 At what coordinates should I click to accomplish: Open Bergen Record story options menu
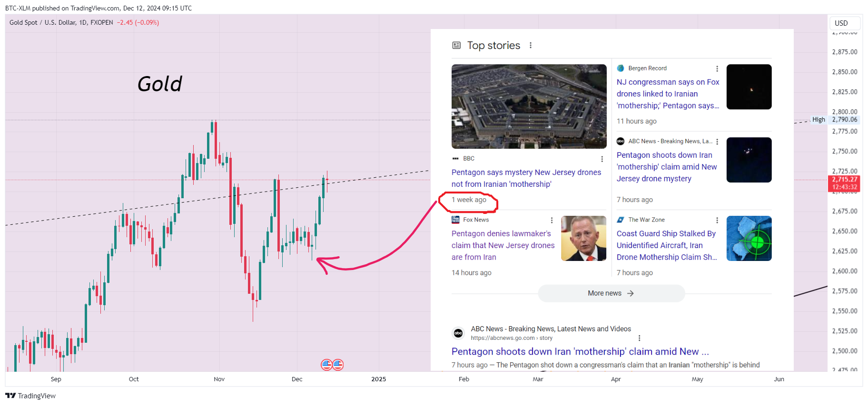coord(717,68)
